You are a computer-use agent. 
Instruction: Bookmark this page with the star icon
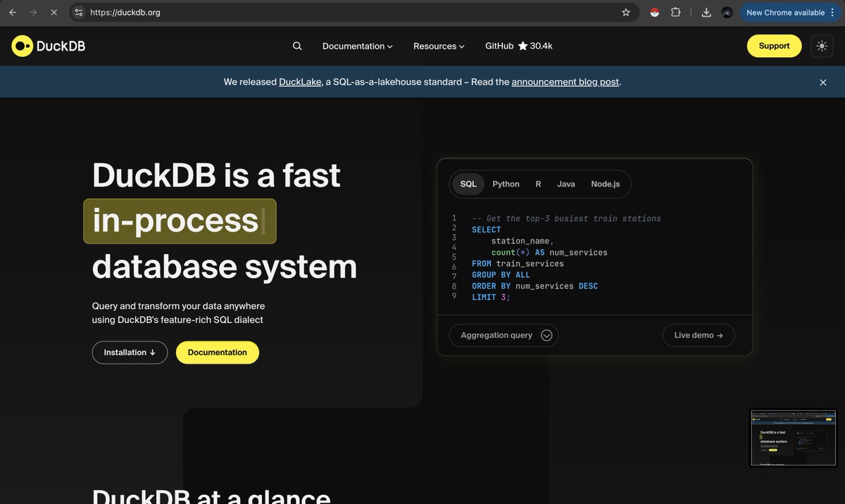tap(626, 12)
